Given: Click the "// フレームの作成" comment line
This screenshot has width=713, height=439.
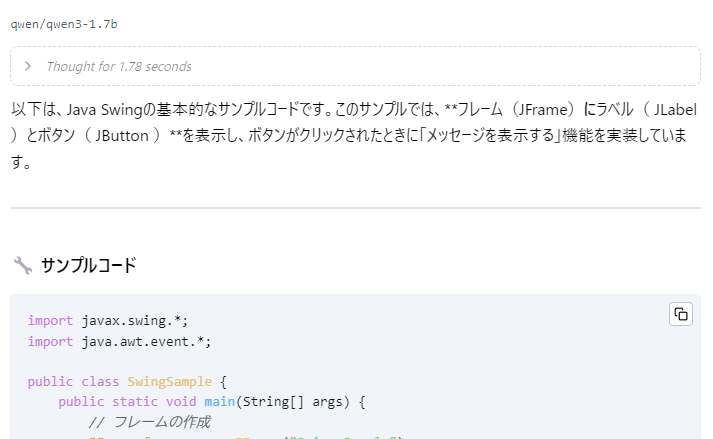Looking at the screenshot, I should click(x=149, y=422).
